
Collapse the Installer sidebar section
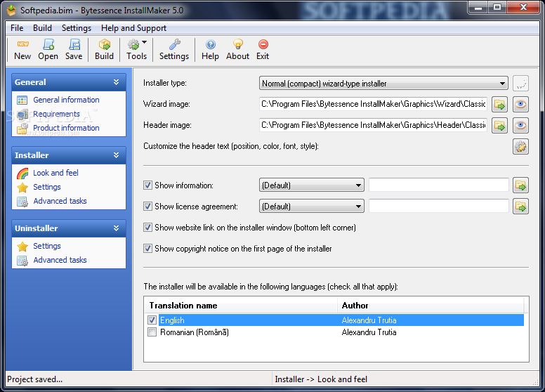tap(116, 155)
